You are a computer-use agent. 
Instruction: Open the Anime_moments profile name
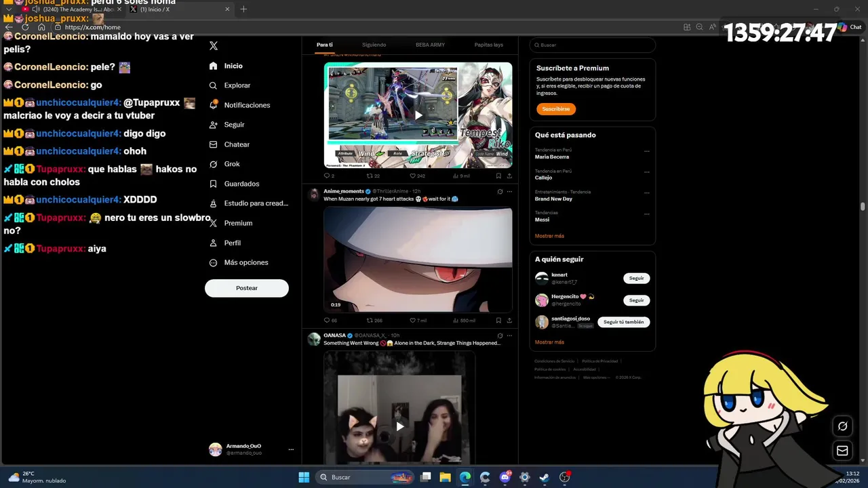pos(344,191)
